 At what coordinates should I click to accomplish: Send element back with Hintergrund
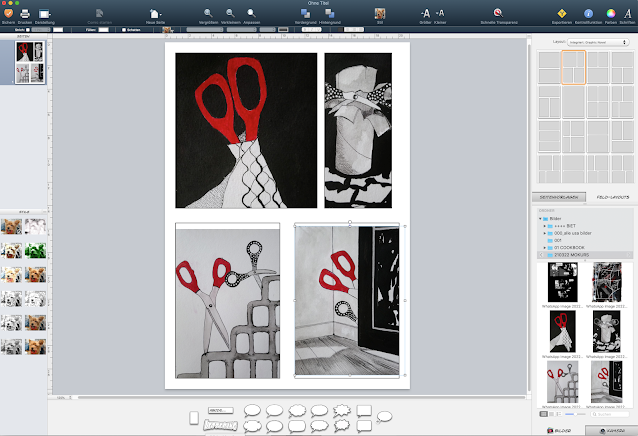tap(330, 14)
